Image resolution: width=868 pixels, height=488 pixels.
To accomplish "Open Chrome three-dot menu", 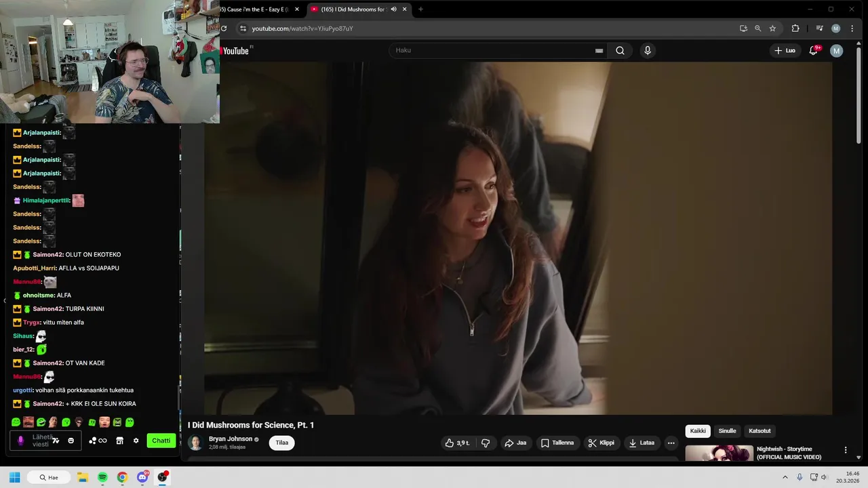I will click(x=852, y=28).
